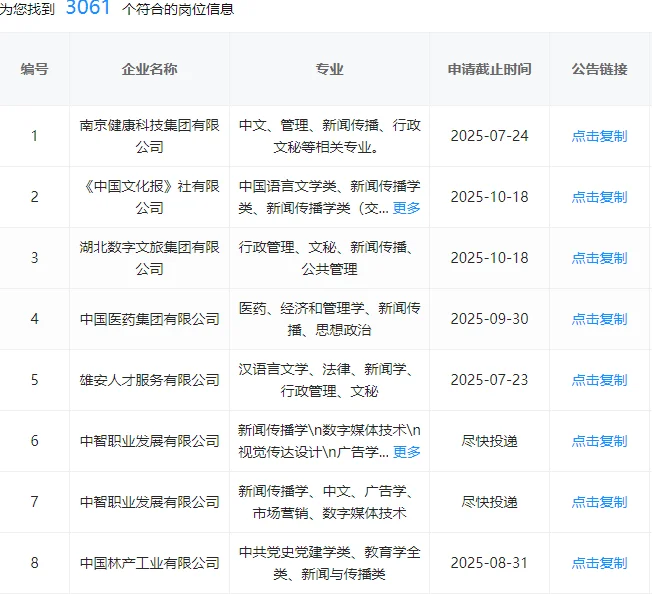This screenshot has height=594, width=652.
Task: Copy announcement link for 中国医药集团有限公司
Action: click(599, 319)
